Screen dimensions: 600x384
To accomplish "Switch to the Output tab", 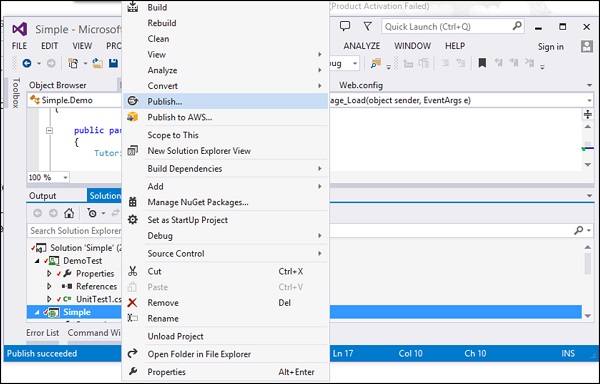I will [x=42, y=196].
